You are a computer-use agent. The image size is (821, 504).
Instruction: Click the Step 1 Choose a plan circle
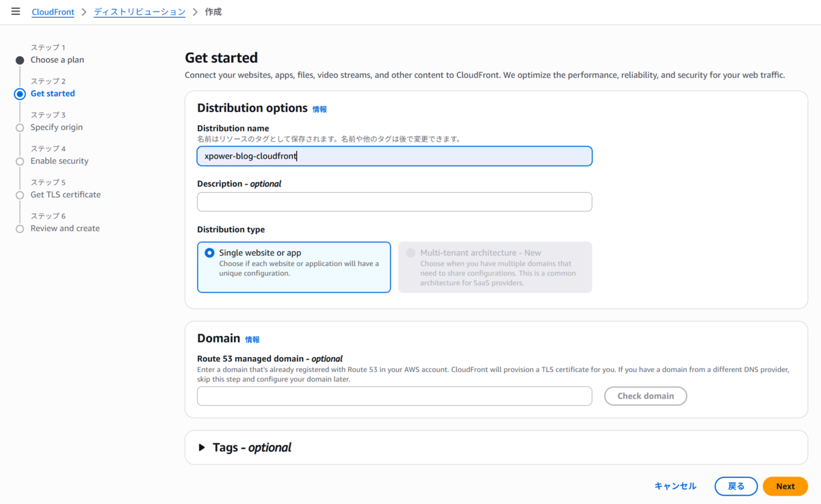coord(20,60)
